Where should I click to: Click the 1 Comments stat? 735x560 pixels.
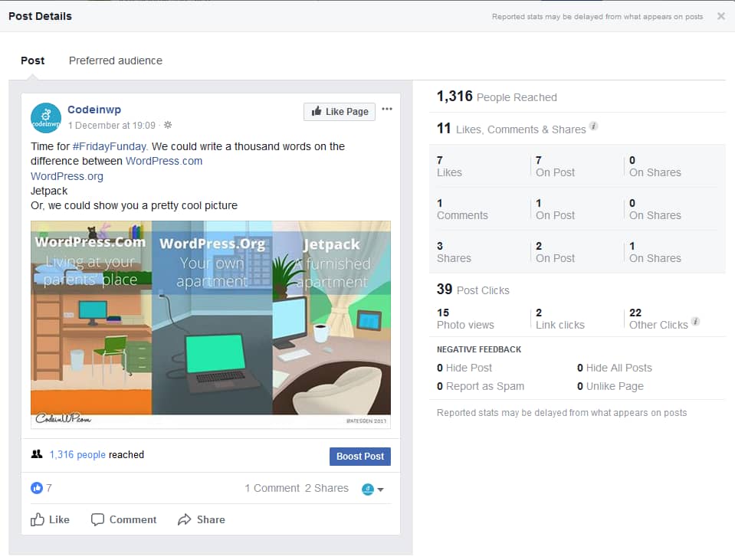tap(462, 209)
